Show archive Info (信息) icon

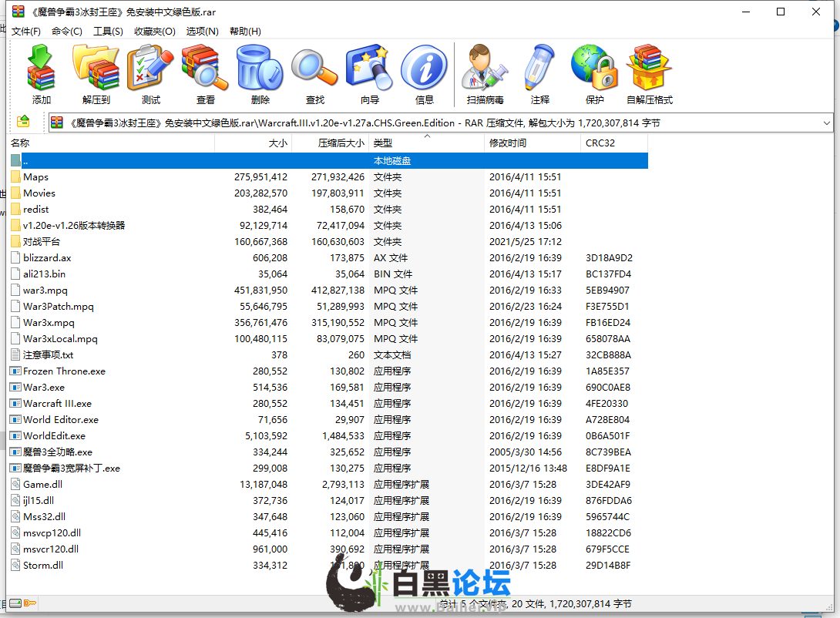(425, 68)
